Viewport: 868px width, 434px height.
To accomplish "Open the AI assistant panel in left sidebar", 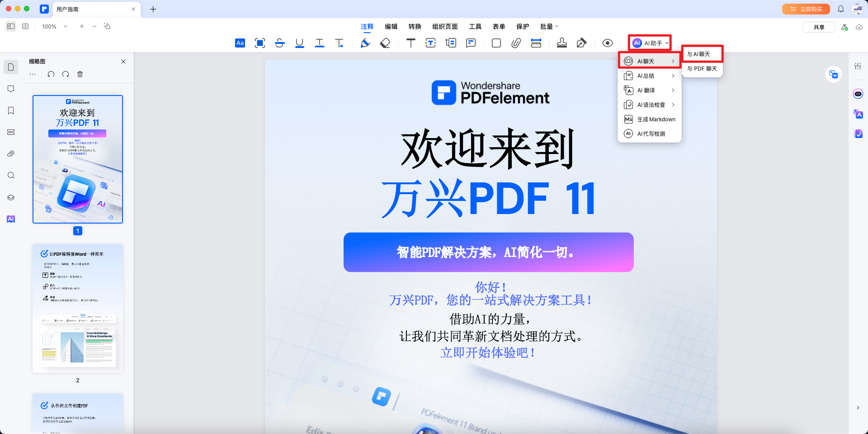I will pos(11,219).
